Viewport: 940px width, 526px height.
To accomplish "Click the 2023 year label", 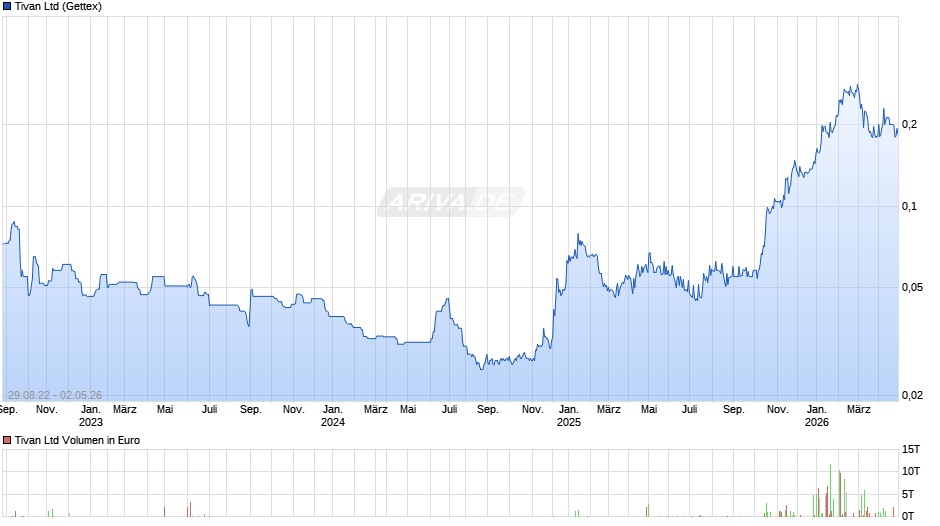I will (91, 422).
